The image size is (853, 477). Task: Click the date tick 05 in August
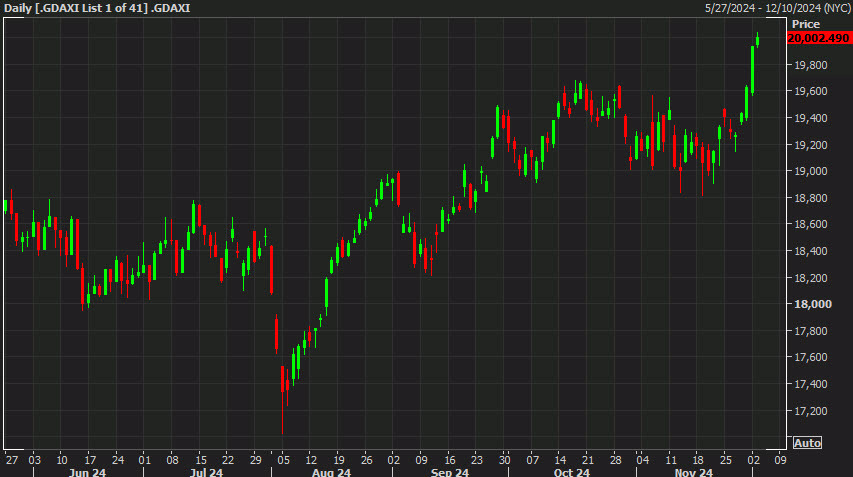tap(283, 460)
